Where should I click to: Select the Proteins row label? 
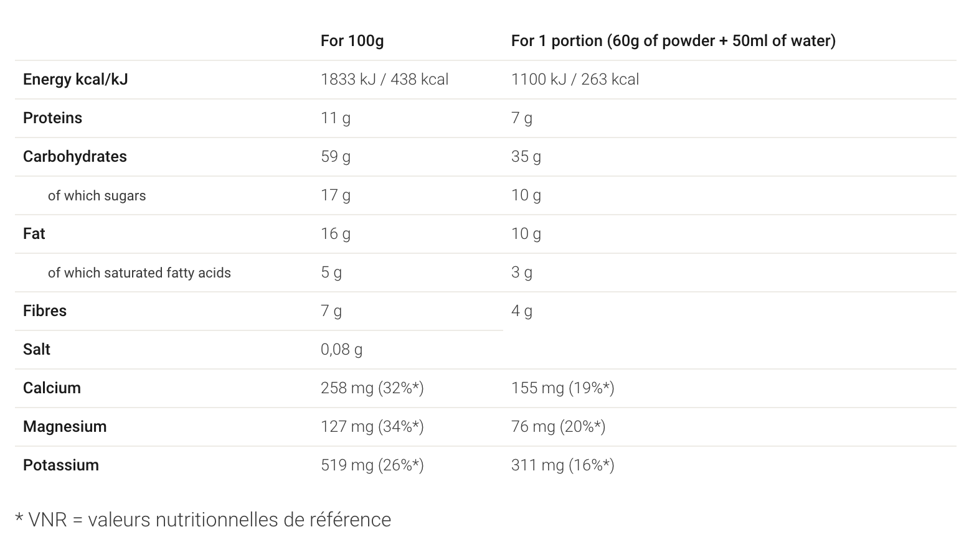(x=52, y=118)
